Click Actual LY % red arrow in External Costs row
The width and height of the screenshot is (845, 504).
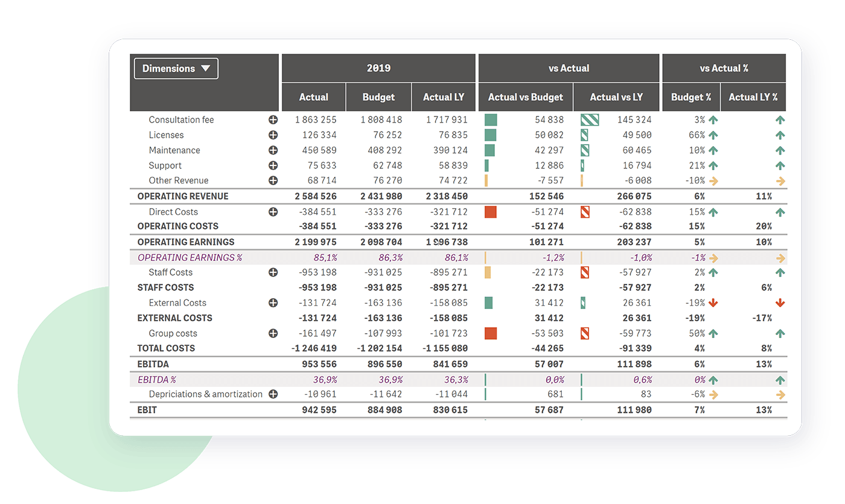[x=780, y=303]
